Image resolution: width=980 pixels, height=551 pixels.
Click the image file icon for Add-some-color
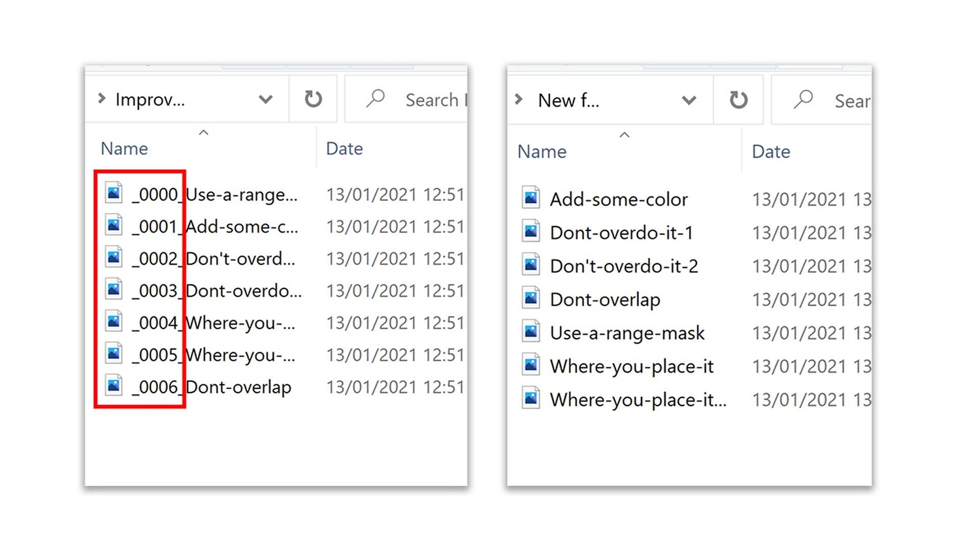531,198
